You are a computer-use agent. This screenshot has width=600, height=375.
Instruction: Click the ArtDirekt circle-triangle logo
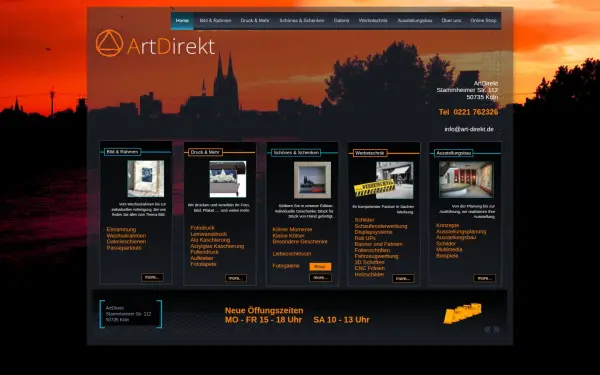109,43
